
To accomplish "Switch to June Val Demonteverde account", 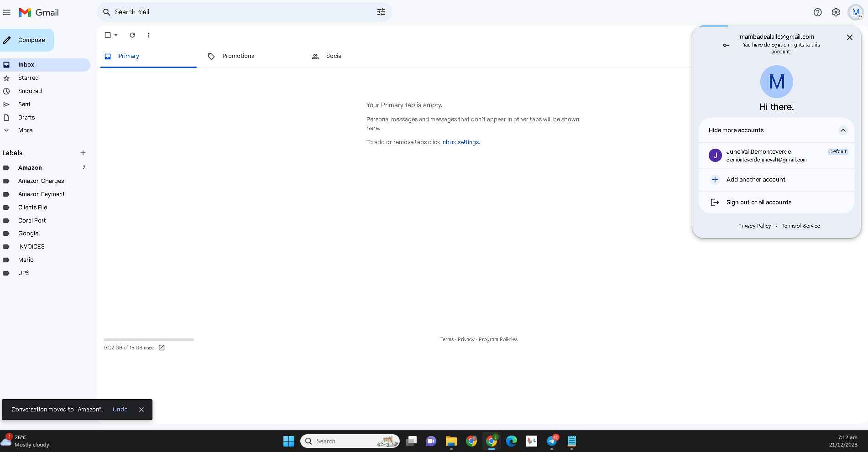I will pos(776,156).
